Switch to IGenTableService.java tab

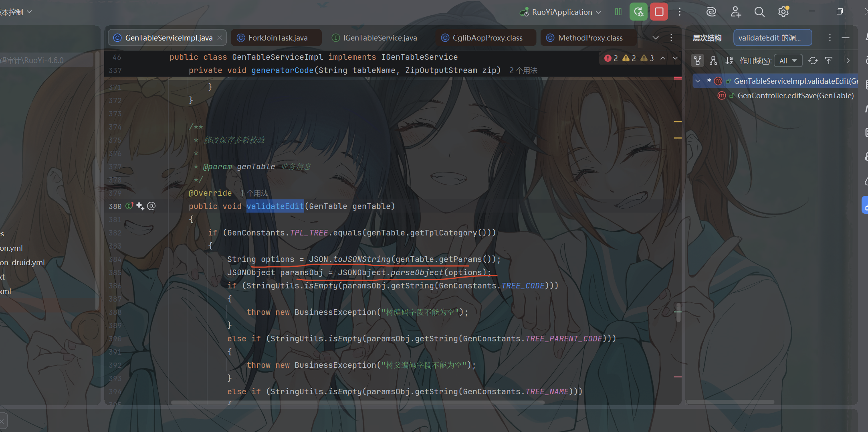coord(375,38)
